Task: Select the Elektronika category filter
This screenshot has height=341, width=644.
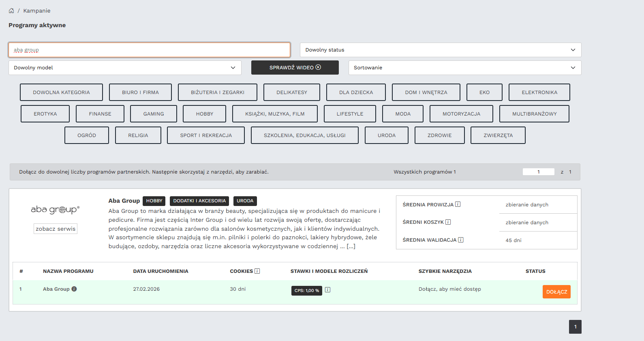Action: (539, 92)
